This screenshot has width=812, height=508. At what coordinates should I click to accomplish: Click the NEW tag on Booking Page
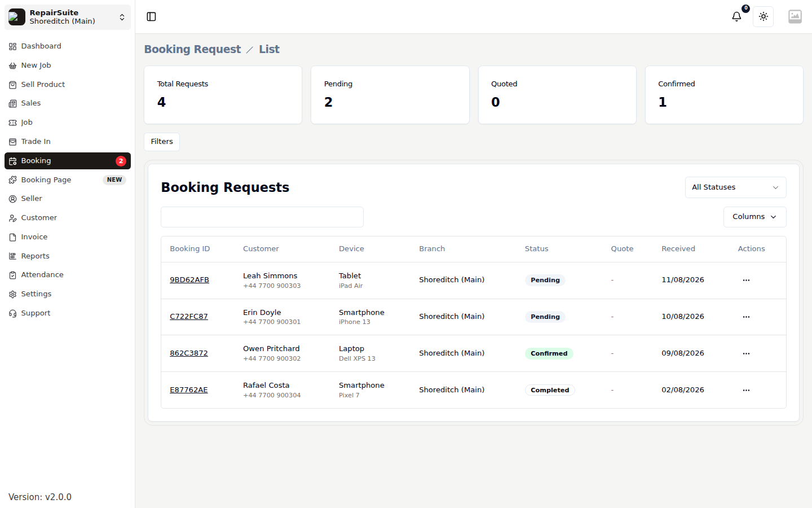tap(114, 180)
